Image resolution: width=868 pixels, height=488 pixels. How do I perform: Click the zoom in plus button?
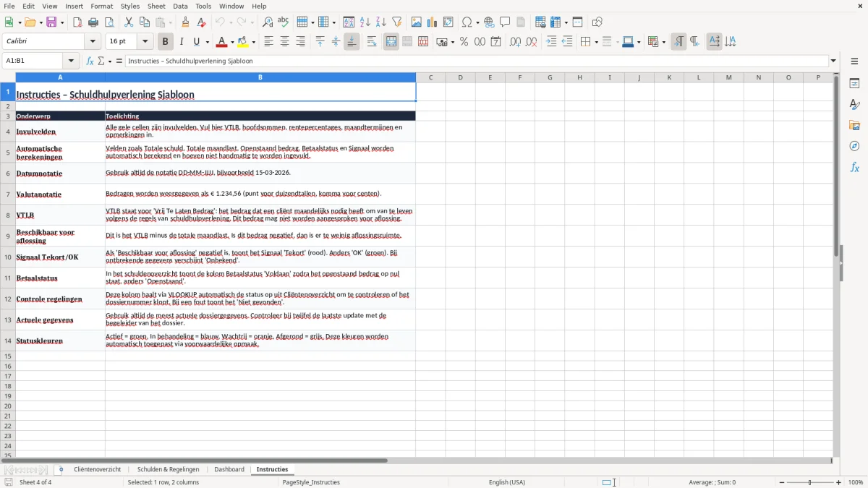tap(839, 482)
